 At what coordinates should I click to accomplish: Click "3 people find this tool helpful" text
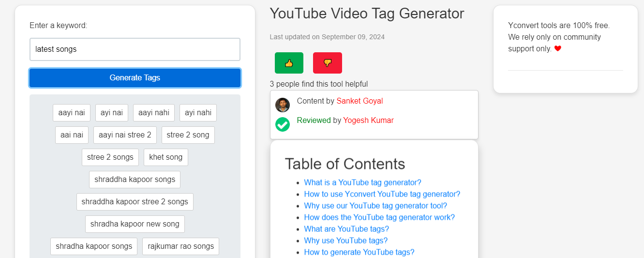319,84
